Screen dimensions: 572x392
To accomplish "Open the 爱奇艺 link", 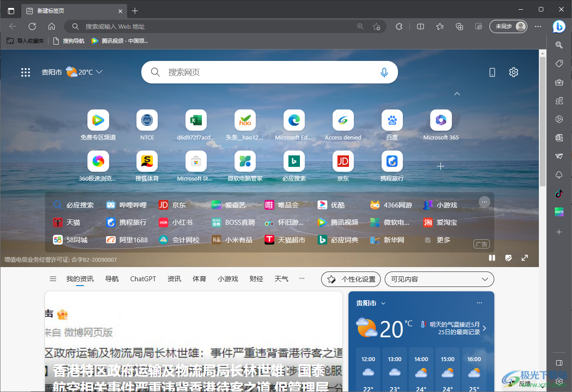I will pos(228,205).
